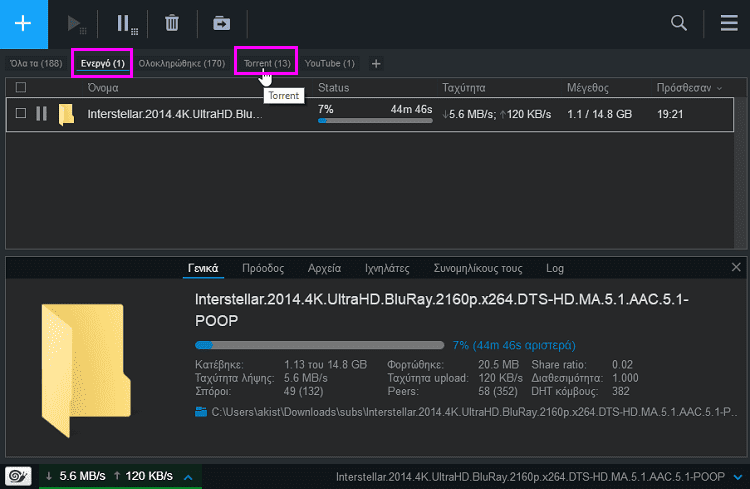Open the hamburger main menu
The width and height of the screenshot is (750, 489).
pos(729,22)
